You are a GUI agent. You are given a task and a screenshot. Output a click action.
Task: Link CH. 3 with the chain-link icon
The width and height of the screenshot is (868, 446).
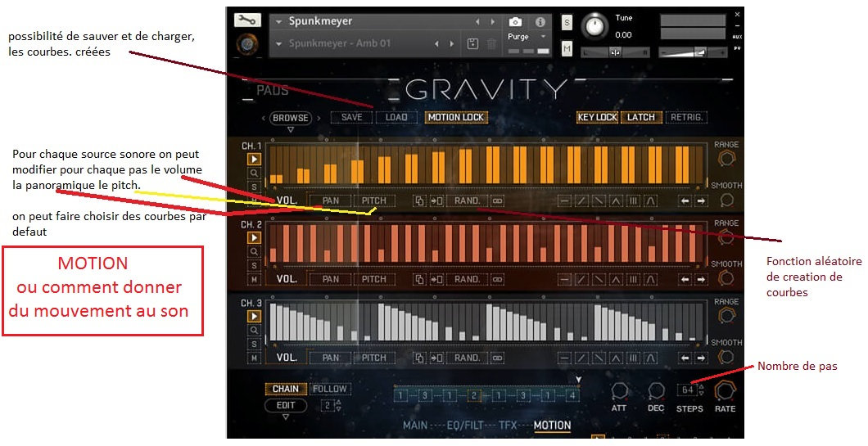[497, 358]
